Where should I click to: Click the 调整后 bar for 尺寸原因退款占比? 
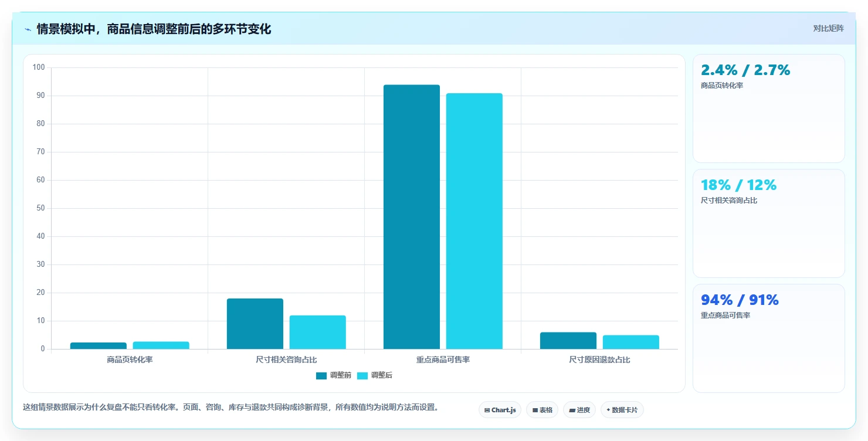631,342
